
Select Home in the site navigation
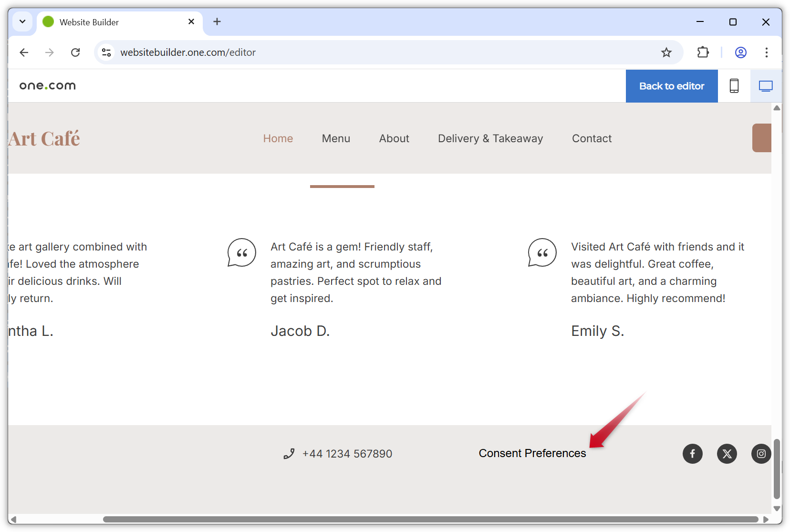click(x=278, y=138)
